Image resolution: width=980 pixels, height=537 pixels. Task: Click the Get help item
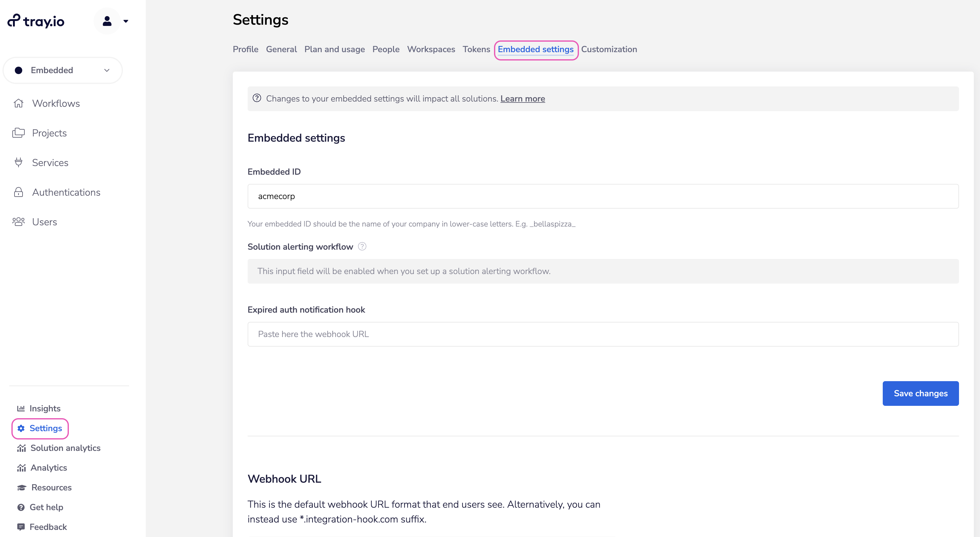click(x=46, y=507)
